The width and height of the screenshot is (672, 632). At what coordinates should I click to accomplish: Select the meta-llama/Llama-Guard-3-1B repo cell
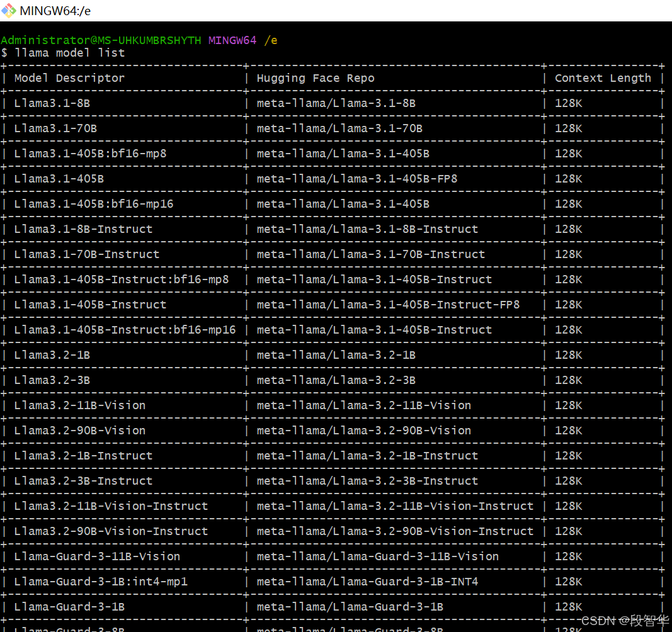coord(350,607)
